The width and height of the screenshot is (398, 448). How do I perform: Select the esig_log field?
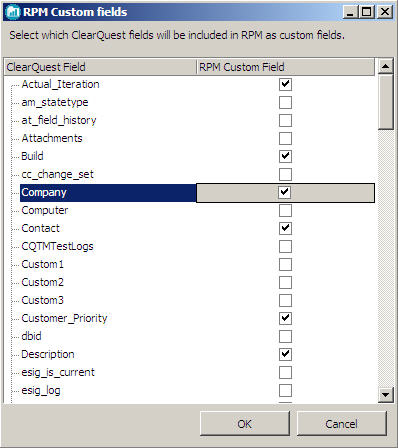click(x=41, y=390)
